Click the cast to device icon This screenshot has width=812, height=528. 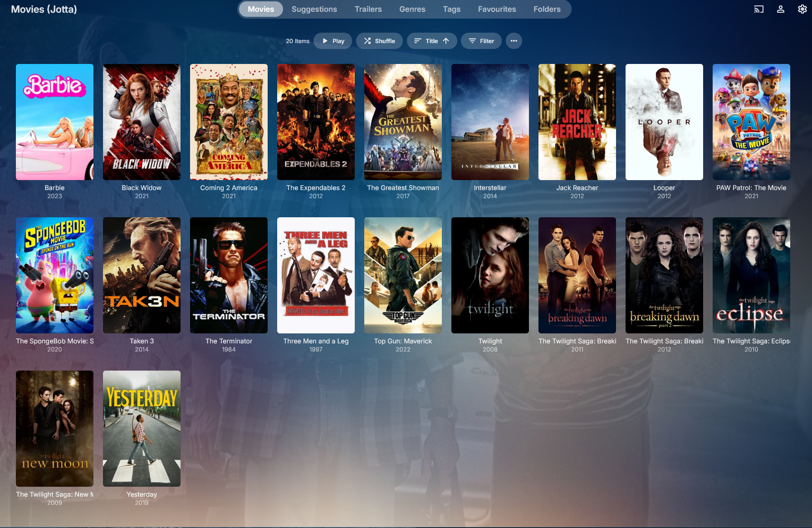(759, 9)
